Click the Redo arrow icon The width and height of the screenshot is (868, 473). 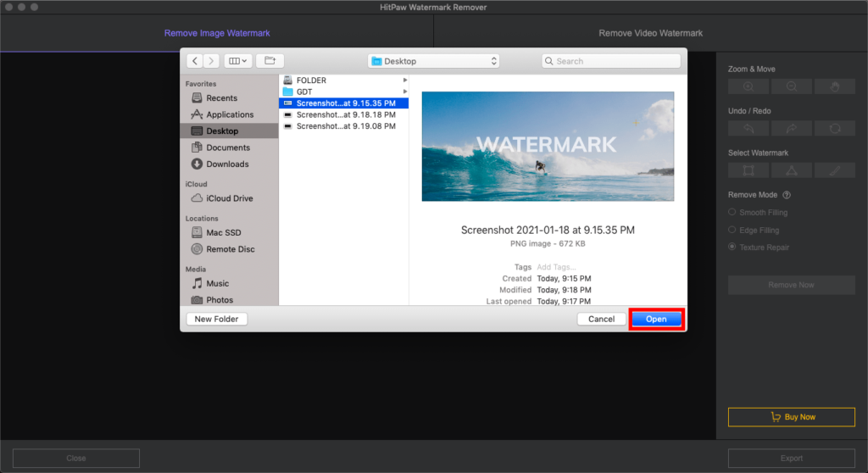792,129
